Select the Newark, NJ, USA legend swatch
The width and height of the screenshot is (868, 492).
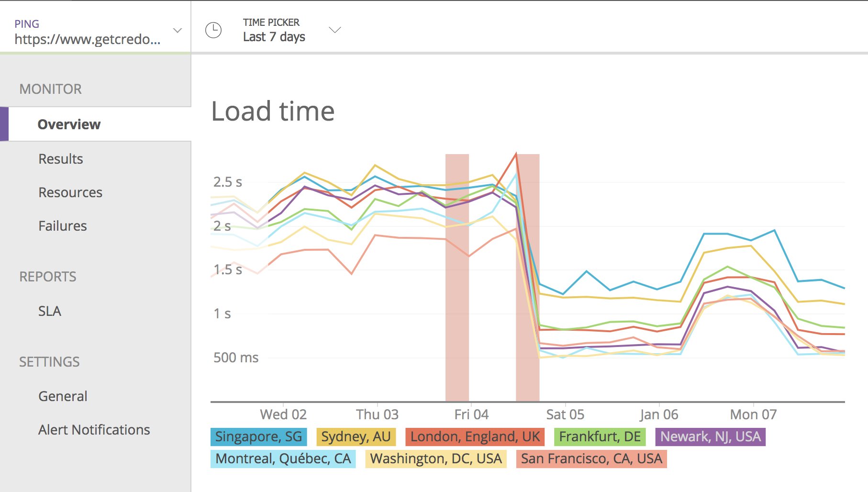tap(711, 436)
